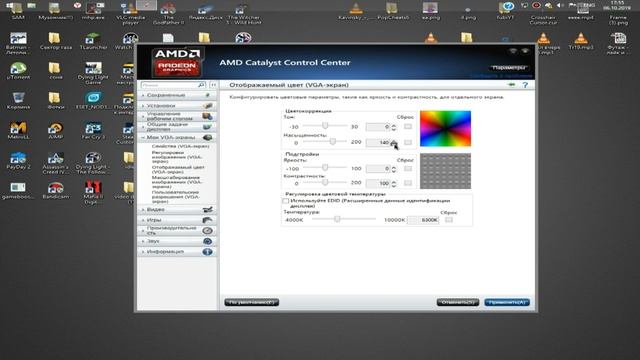640x360 pixels.
Task: Click the Windows Start button
Action: [9, 5]
